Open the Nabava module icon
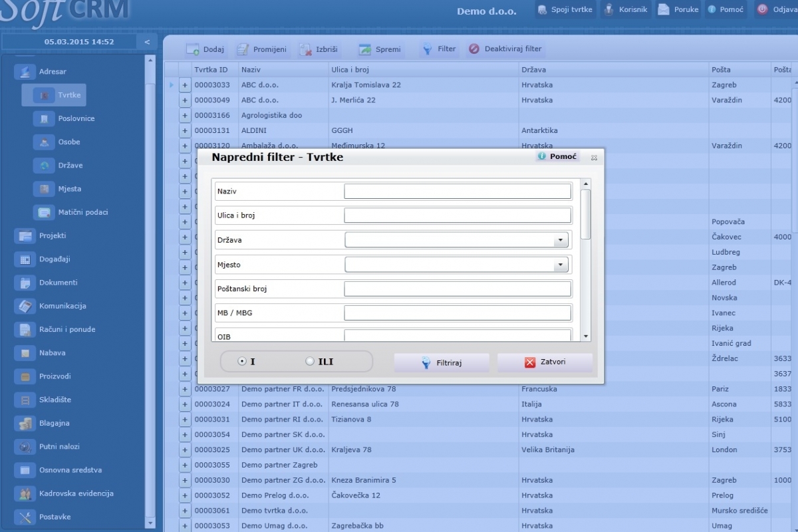 point(25,353)
